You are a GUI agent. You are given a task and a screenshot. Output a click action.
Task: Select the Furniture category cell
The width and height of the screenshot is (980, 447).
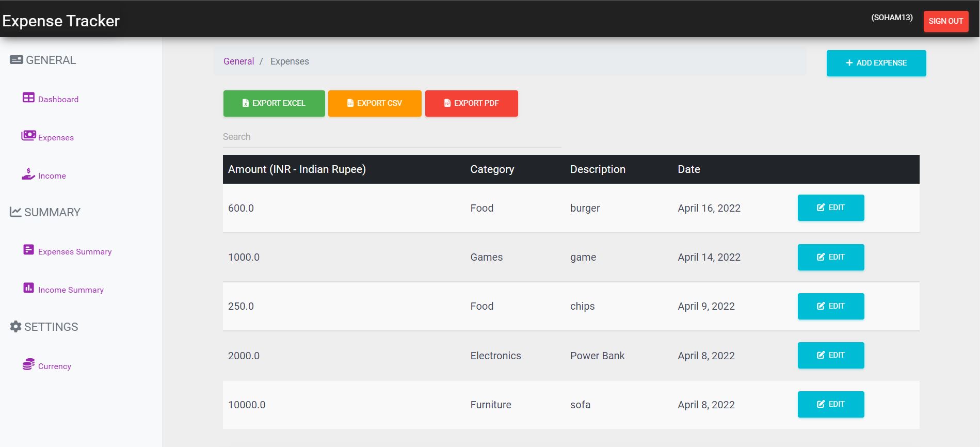tap(491, 405)
